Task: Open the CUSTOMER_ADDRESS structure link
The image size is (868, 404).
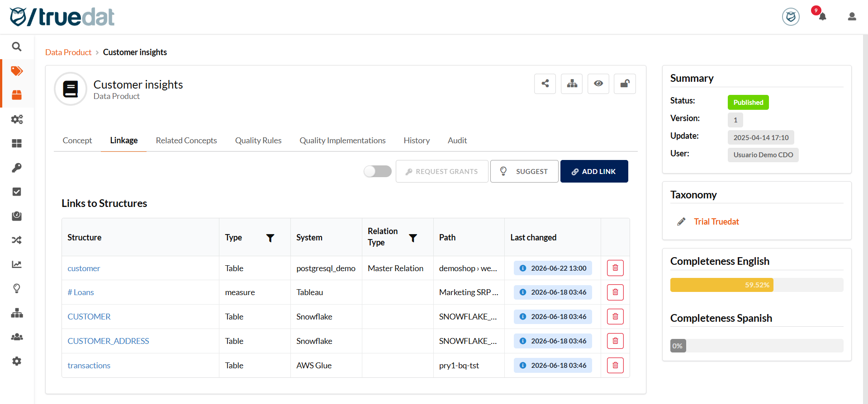Action: click(x=108, y=341)
